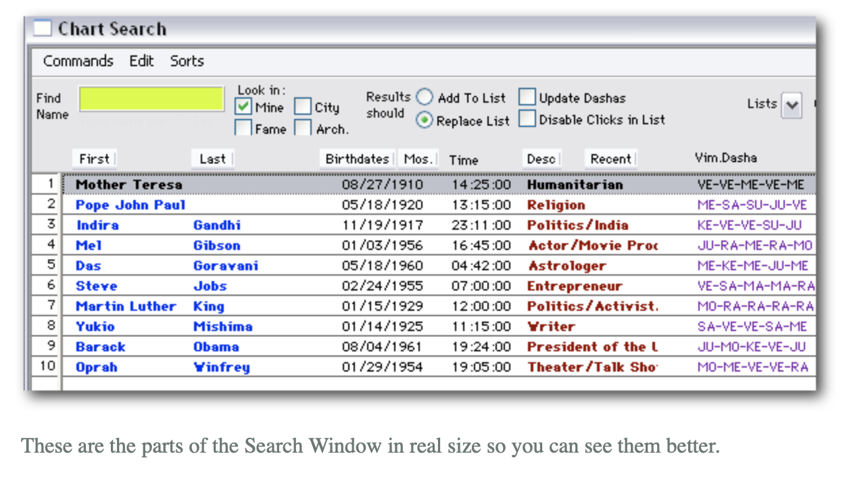Sort by the Last column header

pos(212,159)
